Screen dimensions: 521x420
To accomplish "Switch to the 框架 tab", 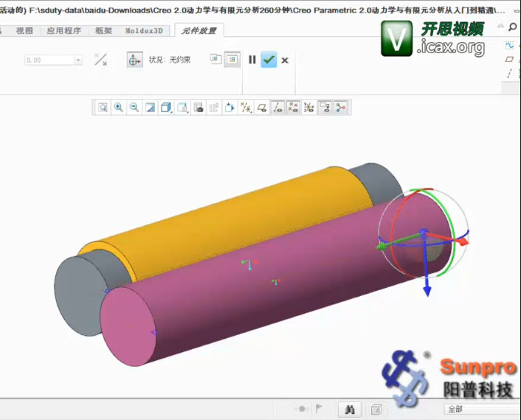I will pyautogui.click(x=103, y=31).
